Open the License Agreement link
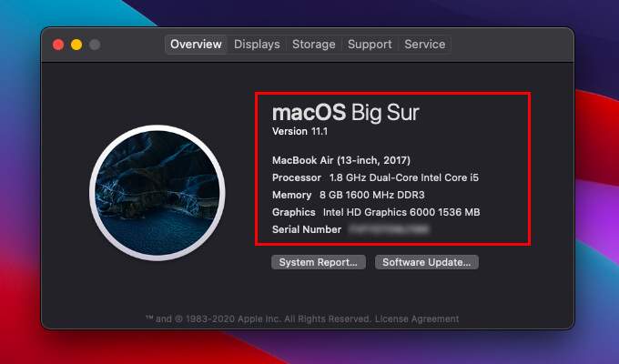 [417, 318]
